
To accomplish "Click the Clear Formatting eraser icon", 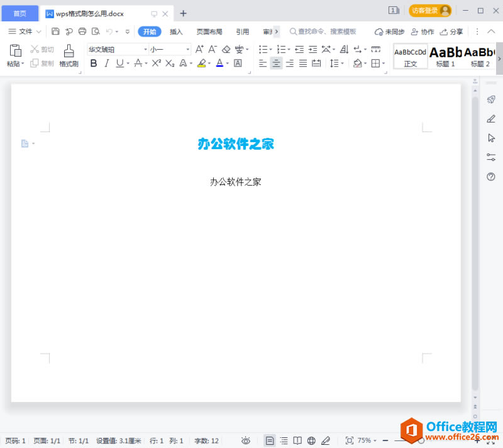I will [x=226, y=49].
